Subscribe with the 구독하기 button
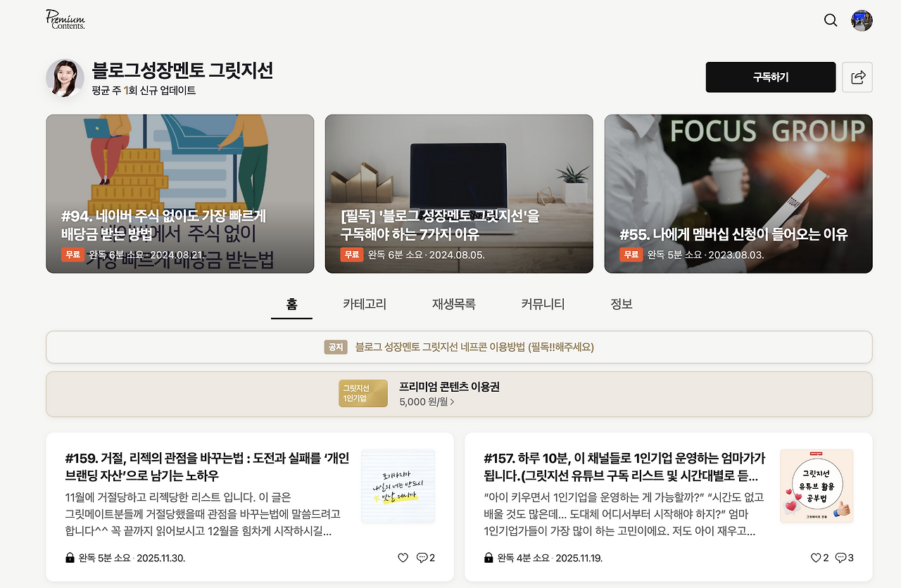The width and height of the screenshot is (901, 588). pyautogui.click(x=771, y=77)
